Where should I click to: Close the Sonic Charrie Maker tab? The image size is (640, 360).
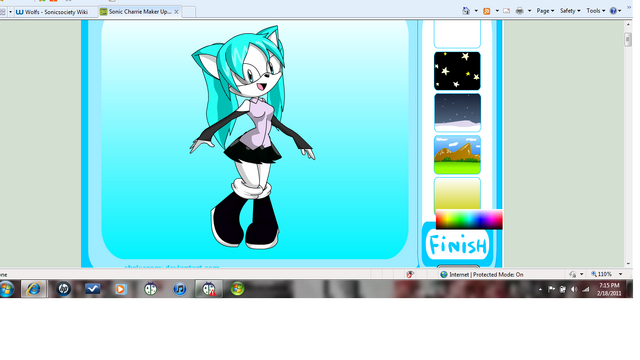(x=176, y=12)
